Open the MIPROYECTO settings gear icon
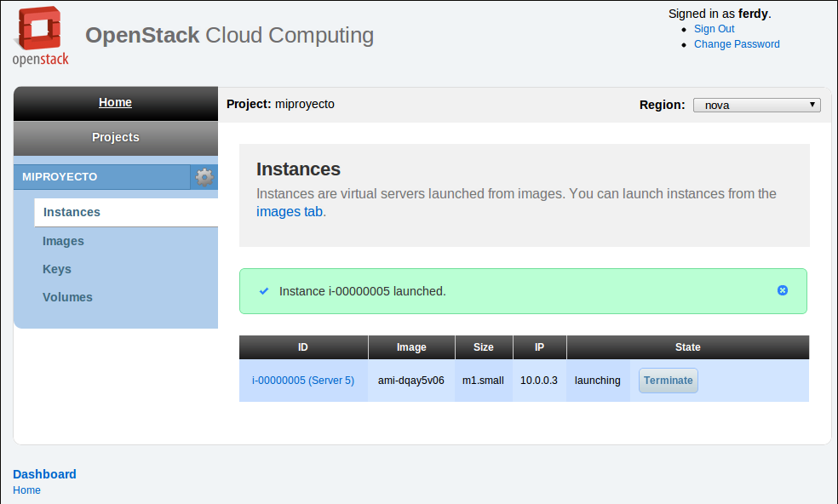This screenshot has height=504, width=838. point(204,177)
